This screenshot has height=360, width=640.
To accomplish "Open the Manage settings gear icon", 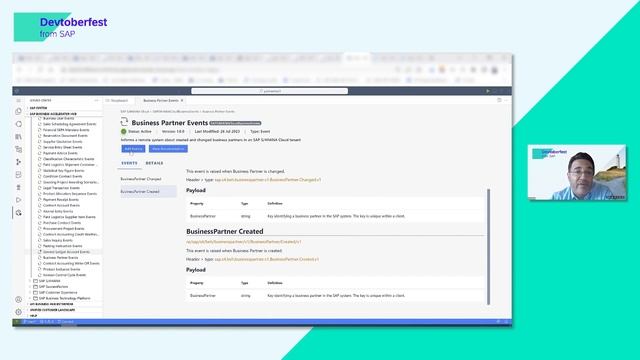I will 18,312.
